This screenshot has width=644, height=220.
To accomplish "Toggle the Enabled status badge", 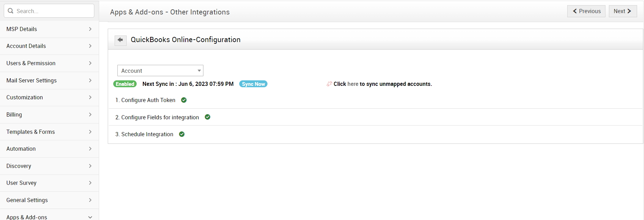I will tap(125, 84).
